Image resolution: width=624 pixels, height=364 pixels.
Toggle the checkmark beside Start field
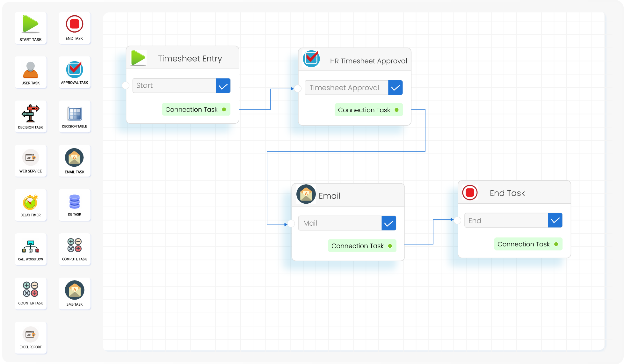223,86
